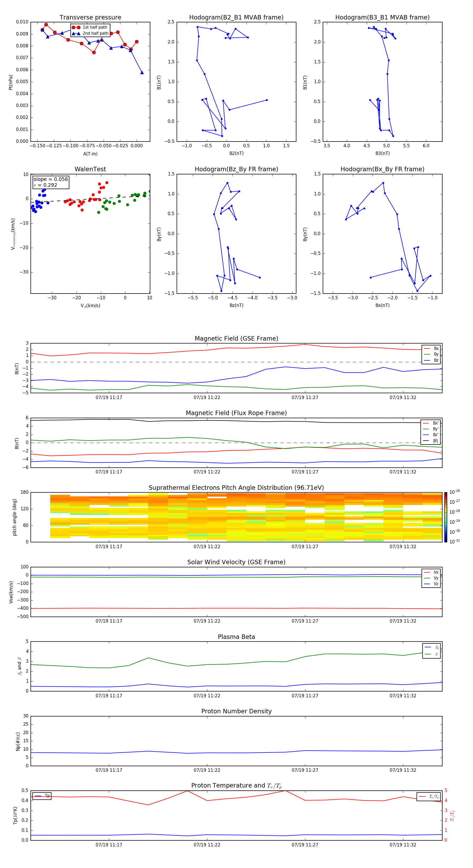Click the 'Hodogram(Bx_By FR frame)' title
Screen dimensions: 473x868
tap(382, 169)
